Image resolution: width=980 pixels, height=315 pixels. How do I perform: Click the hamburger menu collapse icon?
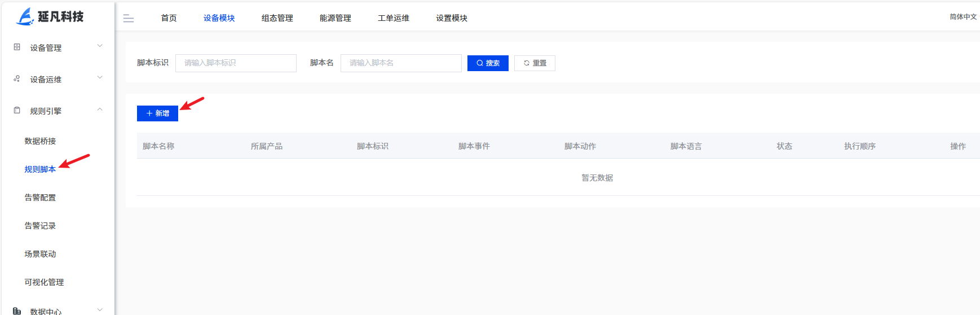(x=129, y=19)
